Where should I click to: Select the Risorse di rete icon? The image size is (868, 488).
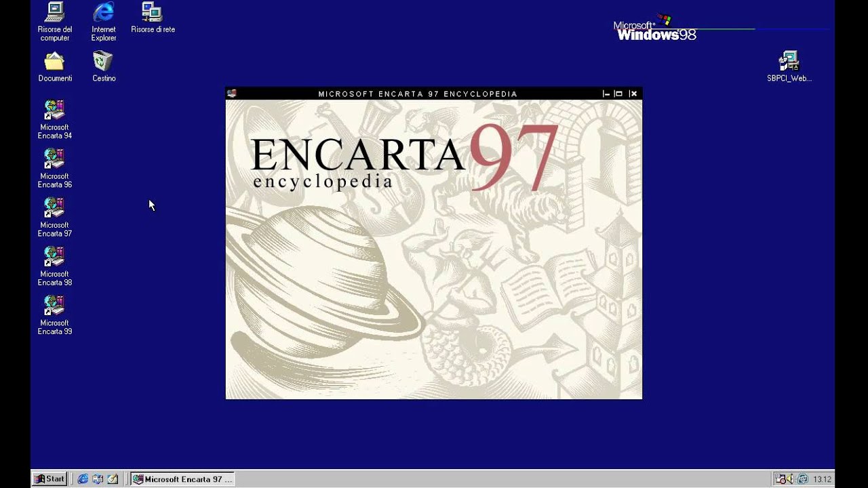pos(153,18)
